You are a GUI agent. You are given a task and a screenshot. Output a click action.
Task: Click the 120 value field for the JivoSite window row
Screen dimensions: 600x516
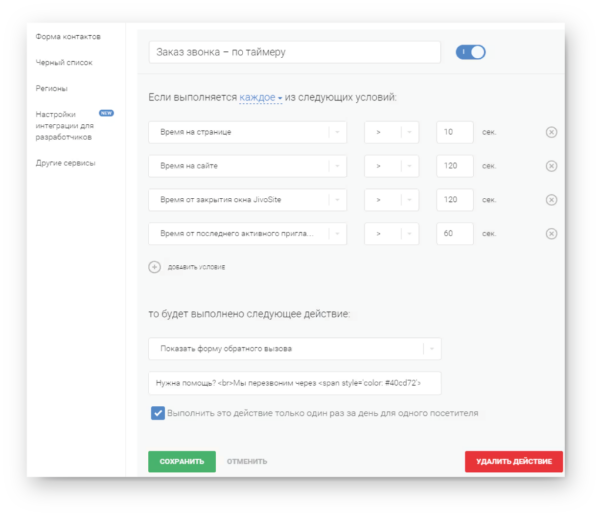point(455,200)
